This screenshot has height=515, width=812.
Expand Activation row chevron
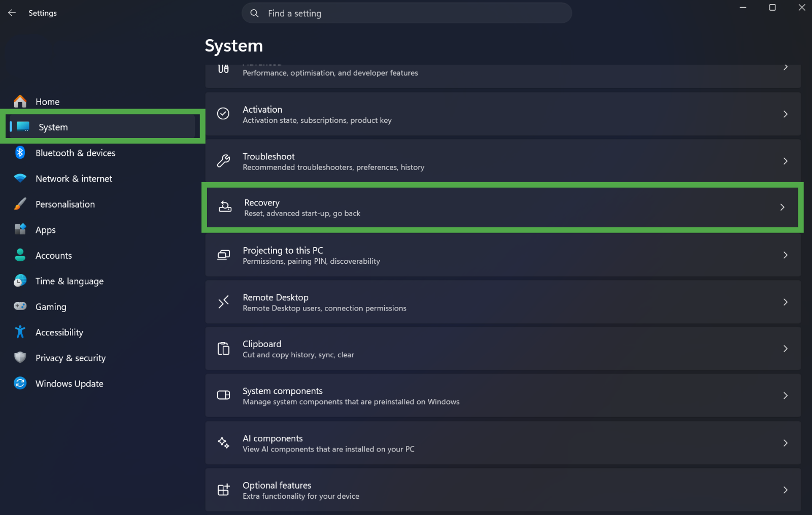tap(785, 114)
